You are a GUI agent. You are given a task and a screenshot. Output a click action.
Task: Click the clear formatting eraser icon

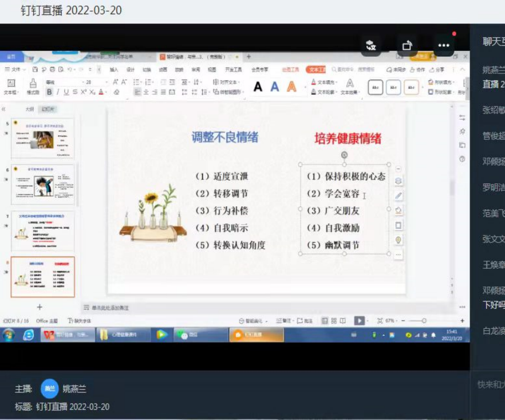click(117, 92)
